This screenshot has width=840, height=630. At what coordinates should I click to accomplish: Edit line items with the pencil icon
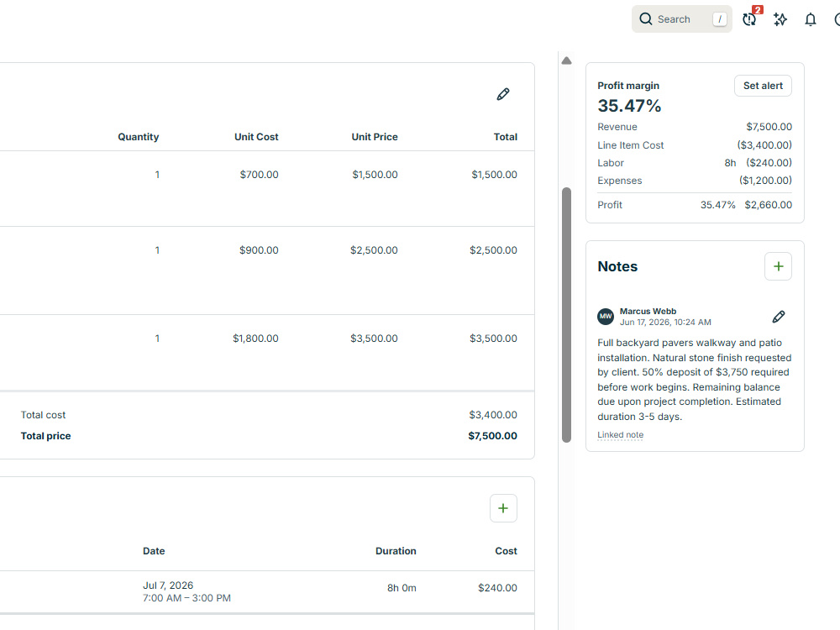pyautogui.click(x=503, y=94)
